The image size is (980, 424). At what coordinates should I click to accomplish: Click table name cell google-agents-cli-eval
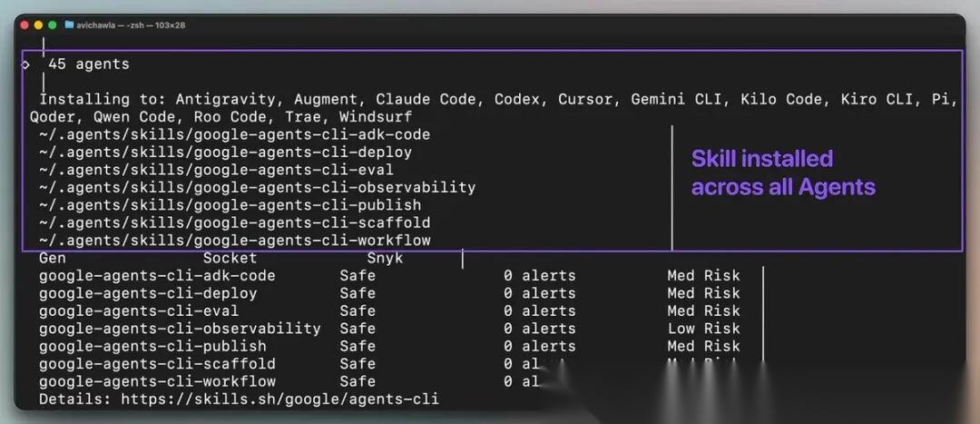pyautogui.click(x=139, y=311)
